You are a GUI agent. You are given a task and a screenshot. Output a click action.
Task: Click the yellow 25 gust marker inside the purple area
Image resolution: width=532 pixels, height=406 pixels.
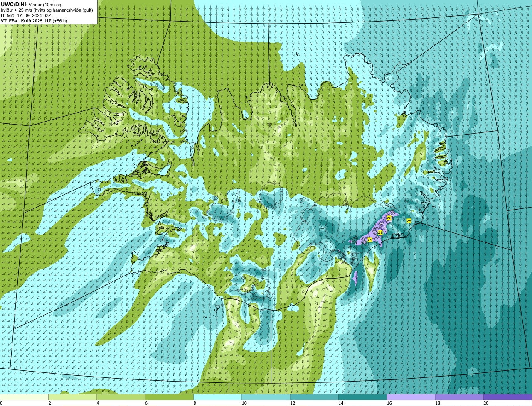[x=370, y=240]
